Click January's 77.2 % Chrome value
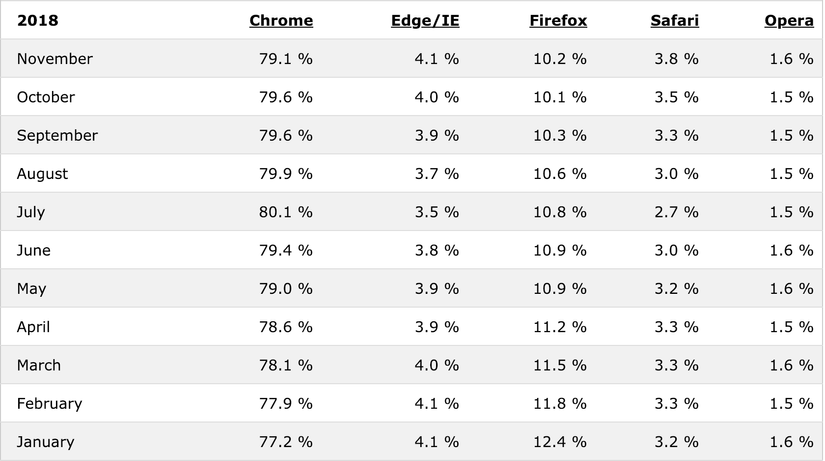The image size is (825, 461). pyautogui.click(x=285, y=442)
